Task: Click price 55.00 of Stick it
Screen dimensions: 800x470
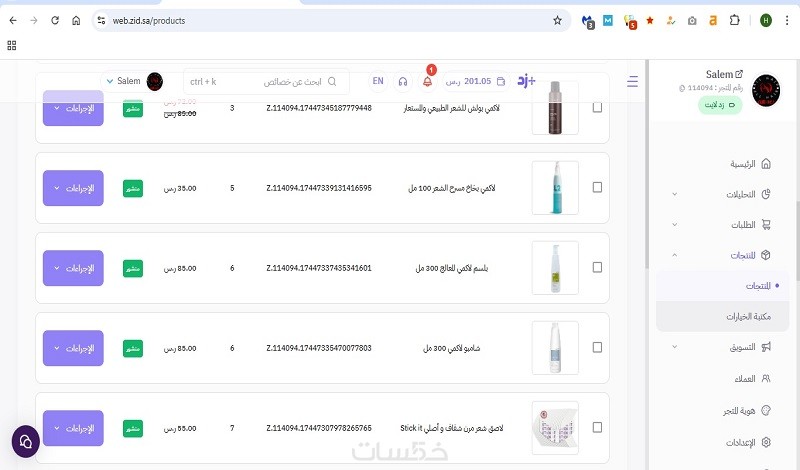Action: tap(180, 428)
